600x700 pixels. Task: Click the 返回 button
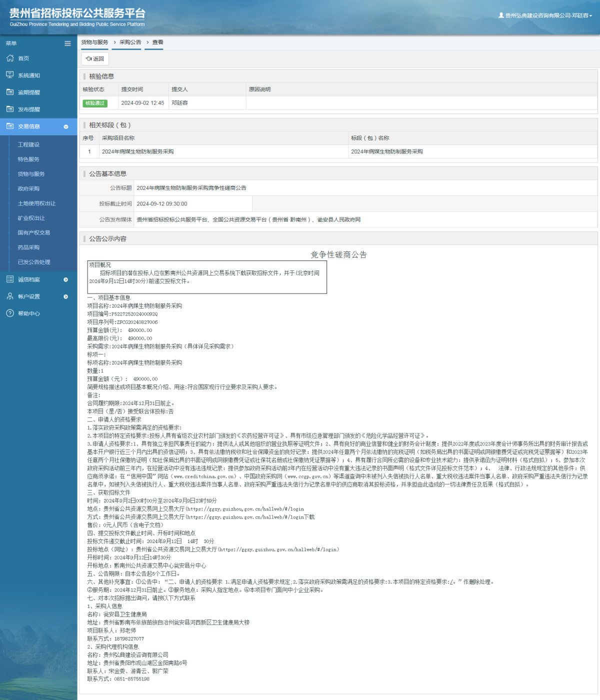pyautogui.click(x=94, y=58)
